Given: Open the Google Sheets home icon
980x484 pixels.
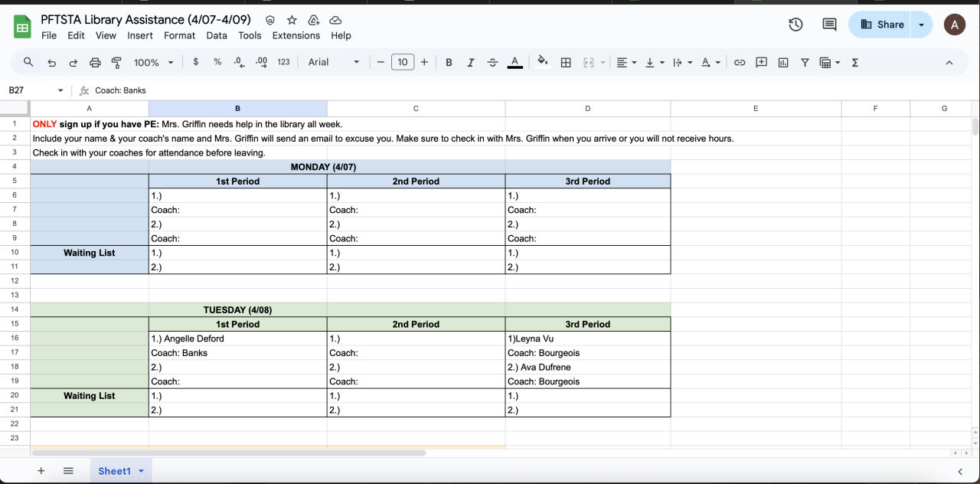Looking at the screenshot, I should click(22, 28).
